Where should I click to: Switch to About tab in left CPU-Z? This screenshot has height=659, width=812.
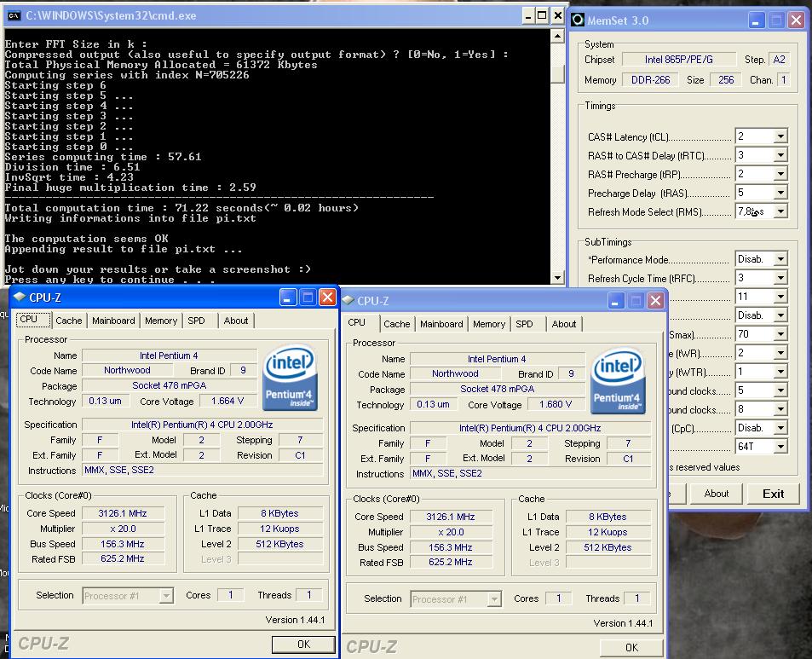click(x=236, y=321)
